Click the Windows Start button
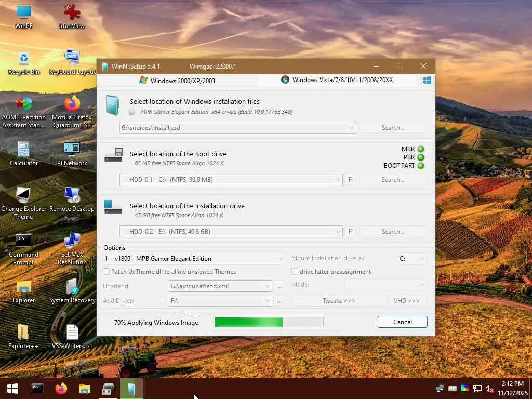532x399 pixels. [12, 389]
